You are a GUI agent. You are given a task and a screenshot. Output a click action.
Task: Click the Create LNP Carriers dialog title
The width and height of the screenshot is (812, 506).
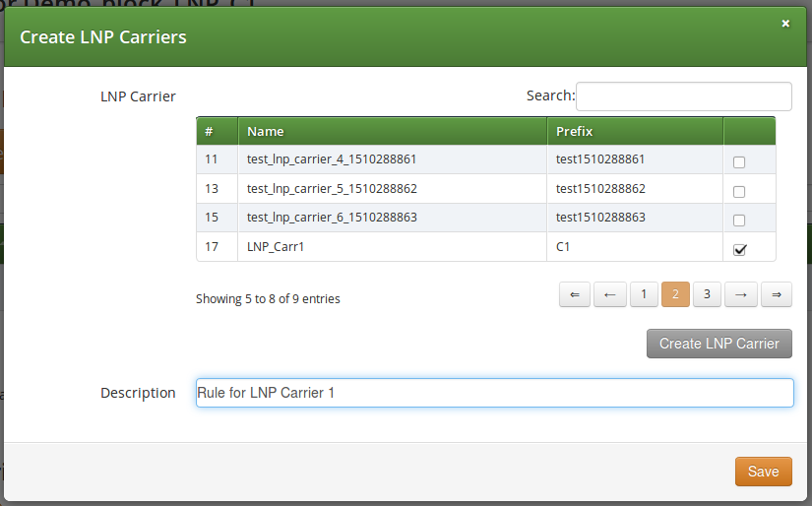103,37
